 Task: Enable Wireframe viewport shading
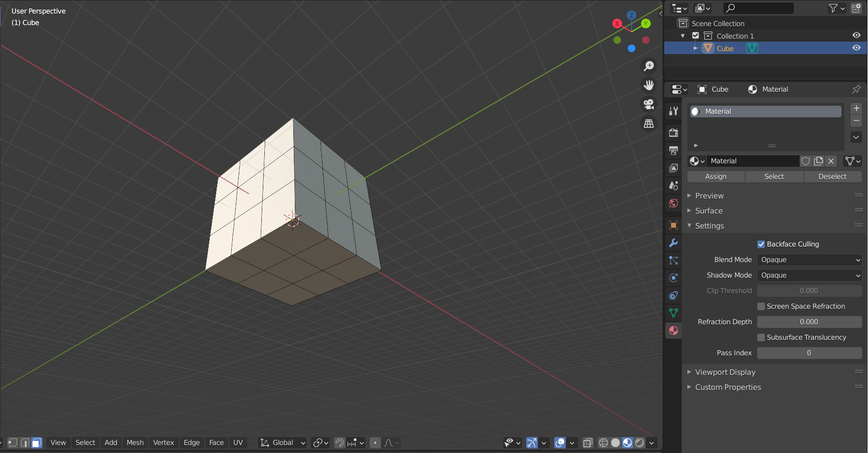(603, 442)
